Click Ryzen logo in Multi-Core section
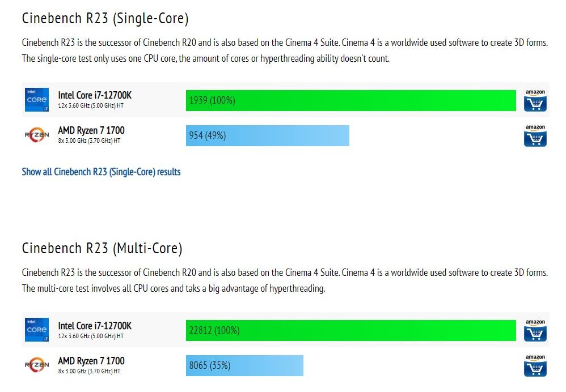566x392 pixels. [36, 365]
